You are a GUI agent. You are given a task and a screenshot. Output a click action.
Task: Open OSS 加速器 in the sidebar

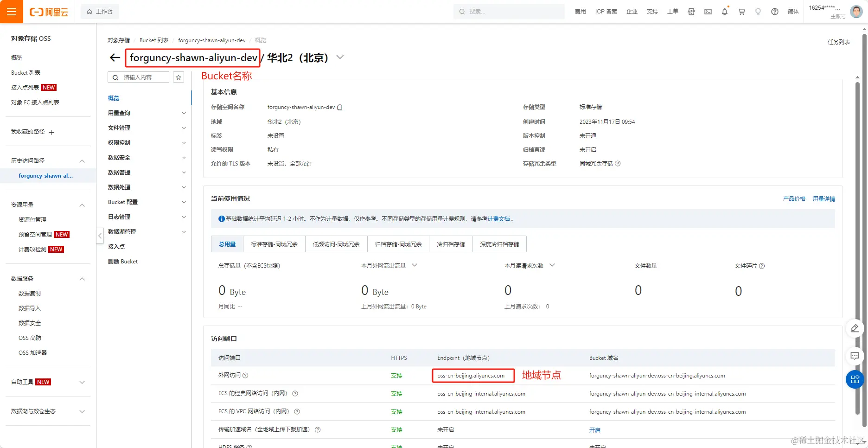pyautogui.click(x=32, y=353)
